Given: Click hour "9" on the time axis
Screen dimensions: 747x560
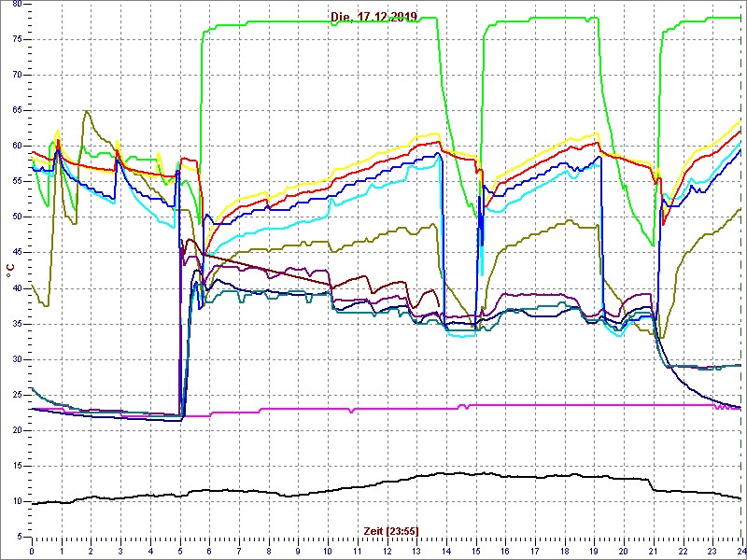Looking at the screenshot, I should 298,550.
